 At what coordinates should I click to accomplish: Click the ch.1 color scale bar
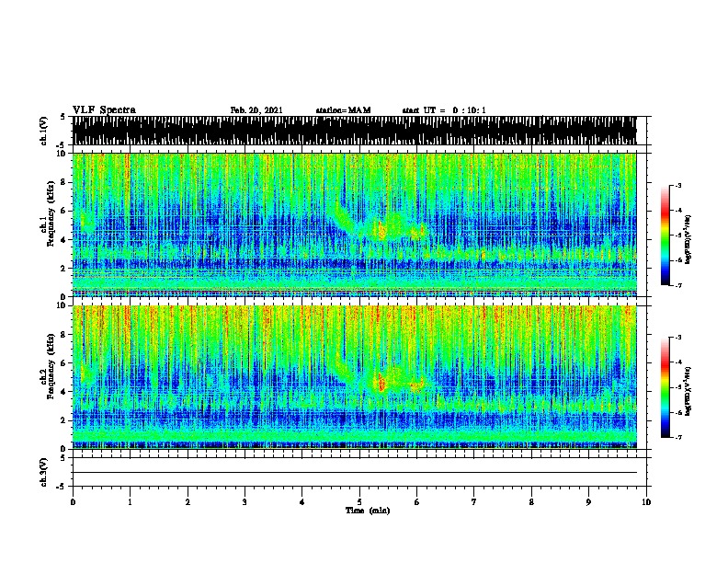pyautogui.click(x=665, y=236)
